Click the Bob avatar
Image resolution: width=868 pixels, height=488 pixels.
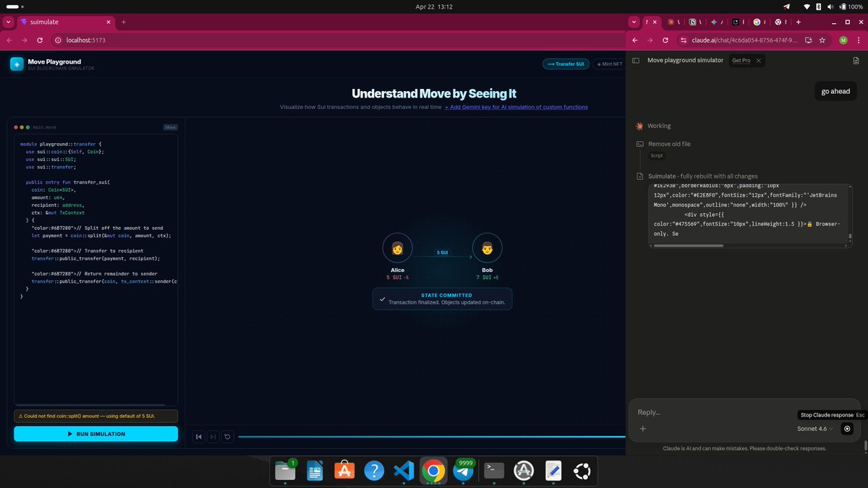coord(487,248)
